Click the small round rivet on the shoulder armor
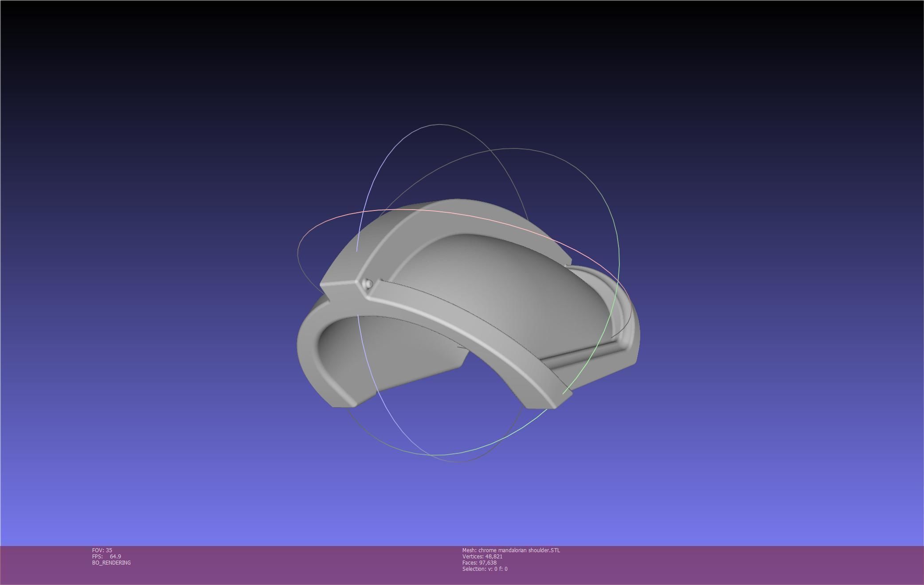 [x=368, y=284]
